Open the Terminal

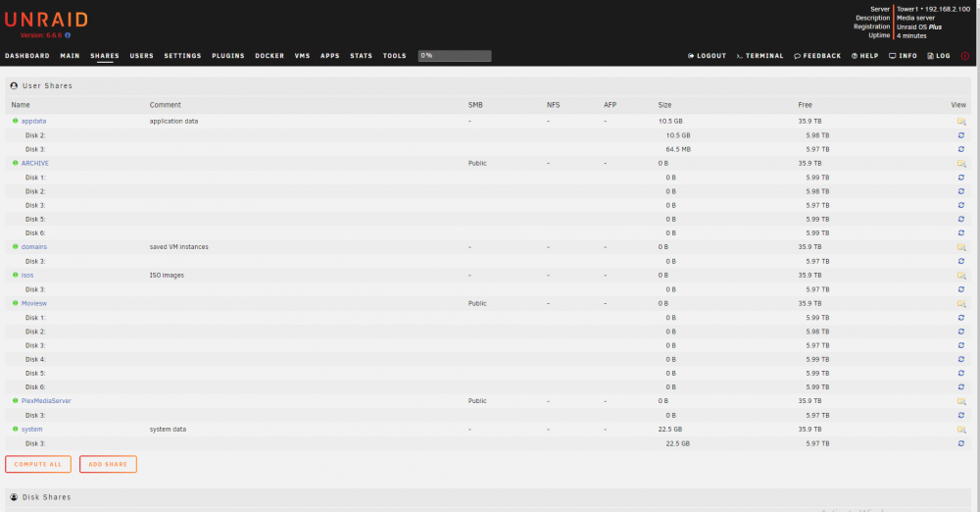(x=759, y=56)
